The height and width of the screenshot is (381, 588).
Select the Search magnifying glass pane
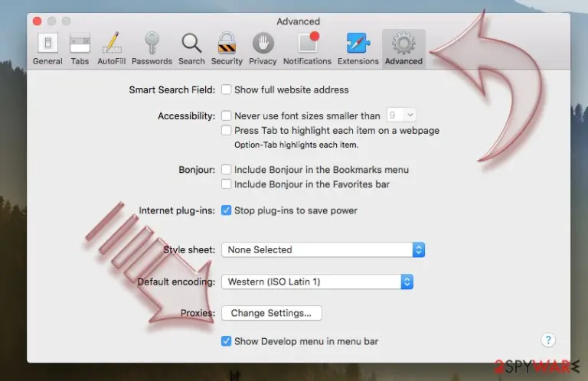point(191,49)
